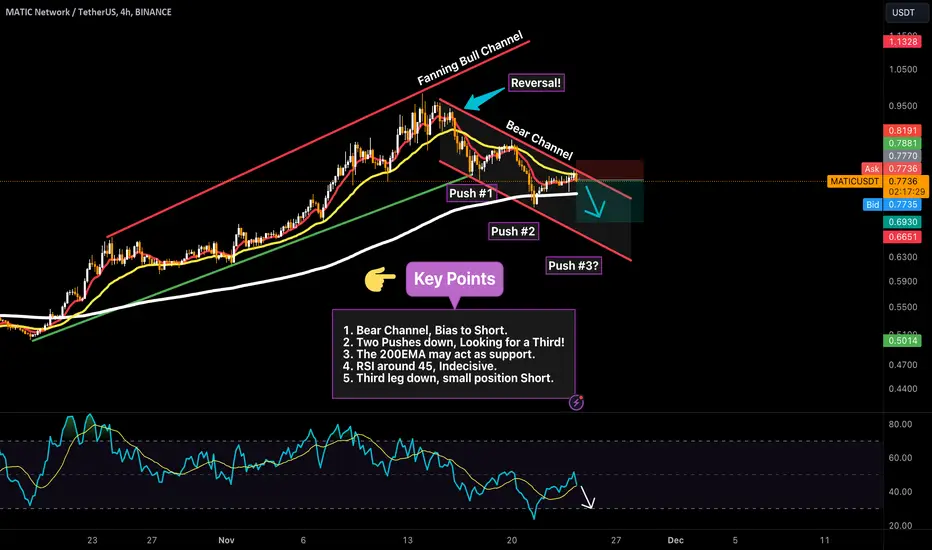
Task: Click line '4. RSI around 45, Indecisive.'
Action: pos(419,366)
